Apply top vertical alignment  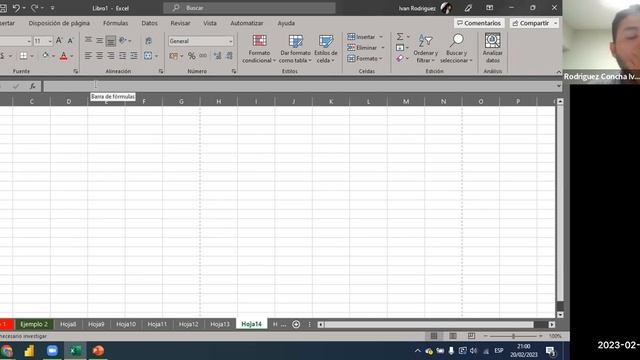click(x=88, y=40)
